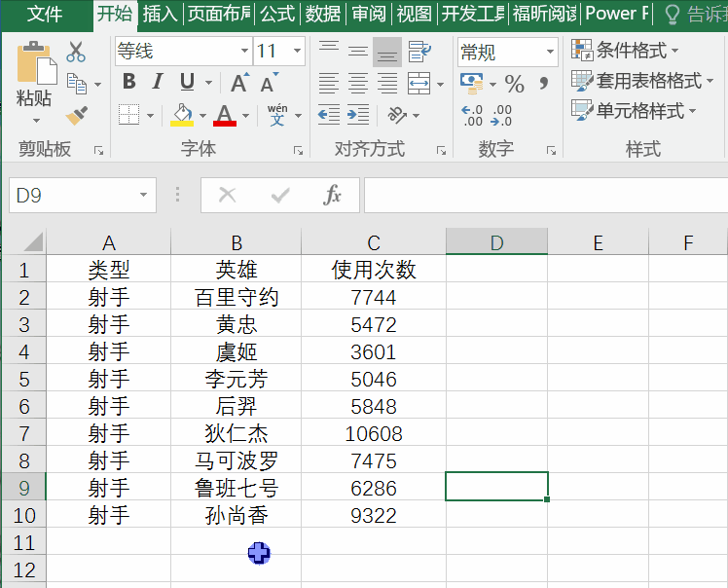Switch to the 插入 ribbon tab
The height and width of the screenshot is (588, 728).
click(160, 14)
